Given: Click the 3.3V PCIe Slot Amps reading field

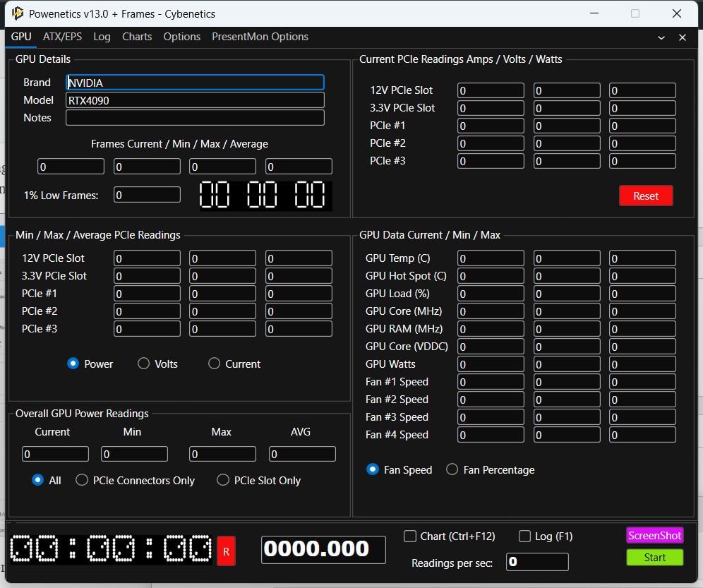Looking at the screenshot, I should coord(491,108).
